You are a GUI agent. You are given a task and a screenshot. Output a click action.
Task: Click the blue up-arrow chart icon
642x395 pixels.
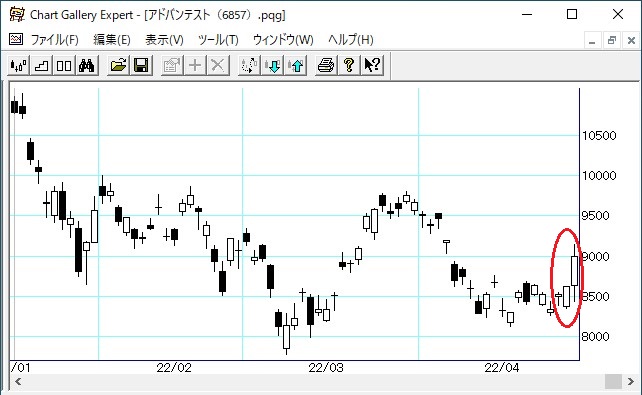(x=296, y=65)
